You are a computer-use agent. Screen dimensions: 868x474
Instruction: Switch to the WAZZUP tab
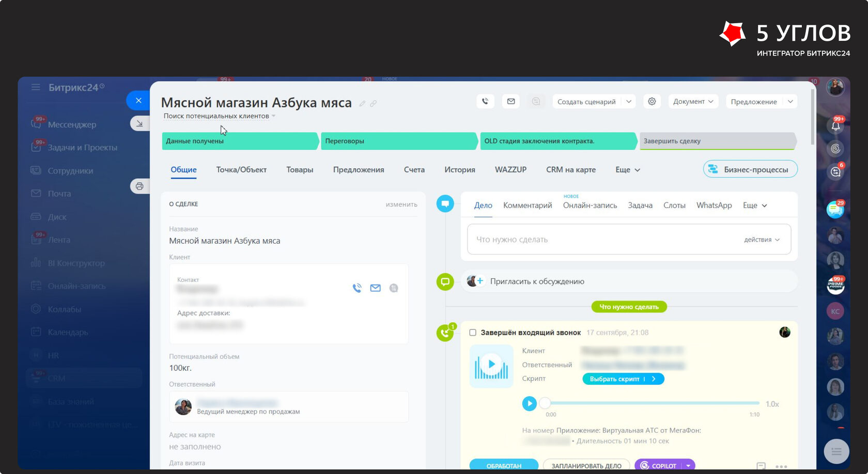[x=510, y=170]
